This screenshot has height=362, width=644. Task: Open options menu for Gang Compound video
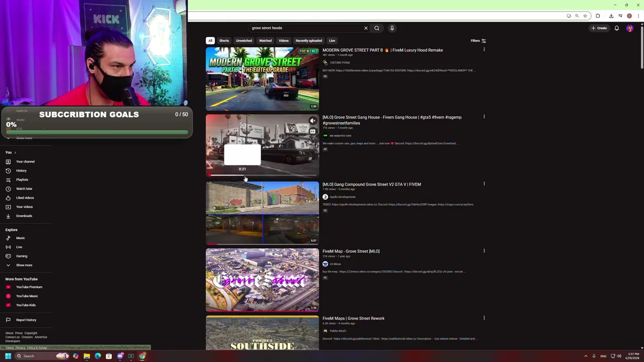pyautogui.click(x=484, y=184)
